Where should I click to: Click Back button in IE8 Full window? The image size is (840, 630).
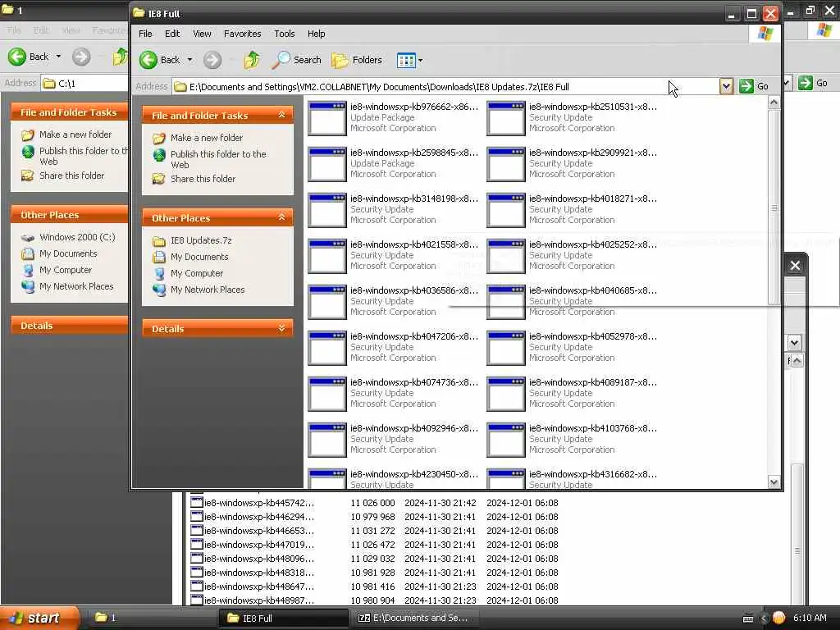pos(160,60)
